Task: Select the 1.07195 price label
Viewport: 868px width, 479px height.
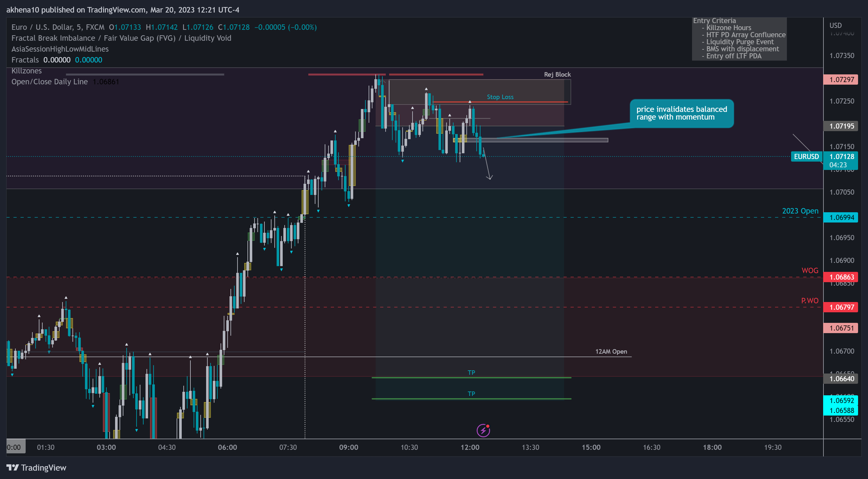Action: tap(841, 126)
